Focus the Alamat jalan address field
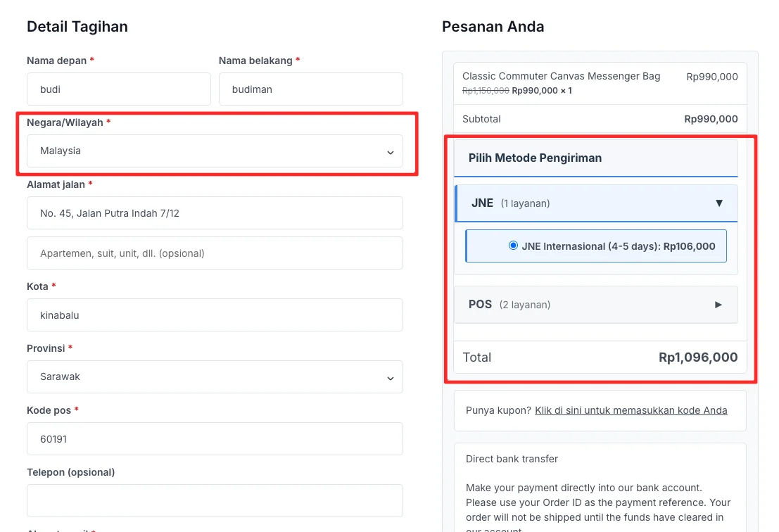This screenshot has width=779, height=532. pos(215,213)
